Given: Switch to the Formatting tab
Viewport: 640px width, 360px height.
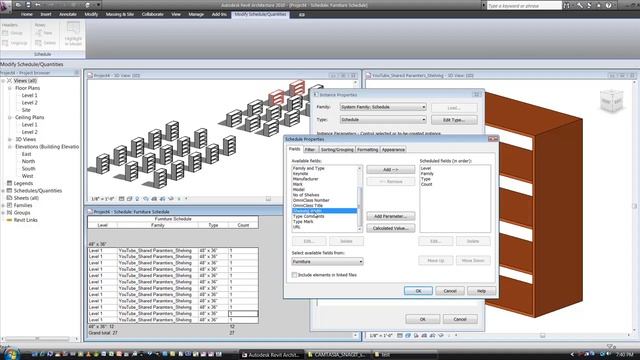Looking at the screenshot, I should 367,150.
